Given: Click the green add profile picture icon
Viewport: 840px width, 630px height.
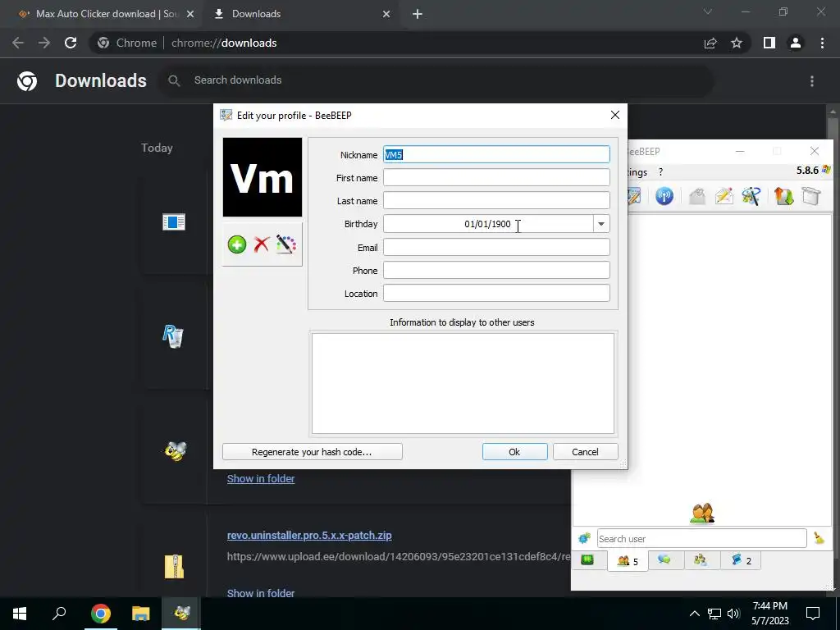Looking at the screenshot, I should [237, 244].
